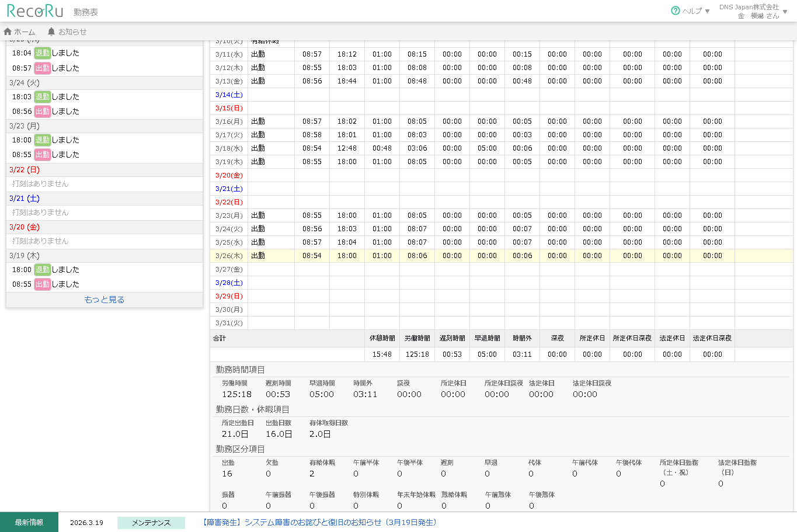Click the 3/15(日) date link
This screenshot has width=797, height=532.
[x=229, y=108]
